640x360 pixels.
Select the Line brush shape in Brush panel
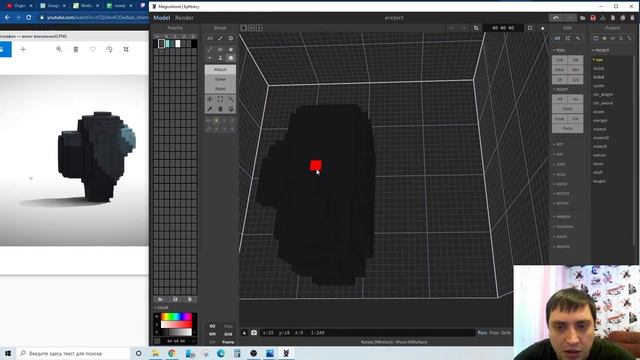pyautogui.click(x=210, y=49)
